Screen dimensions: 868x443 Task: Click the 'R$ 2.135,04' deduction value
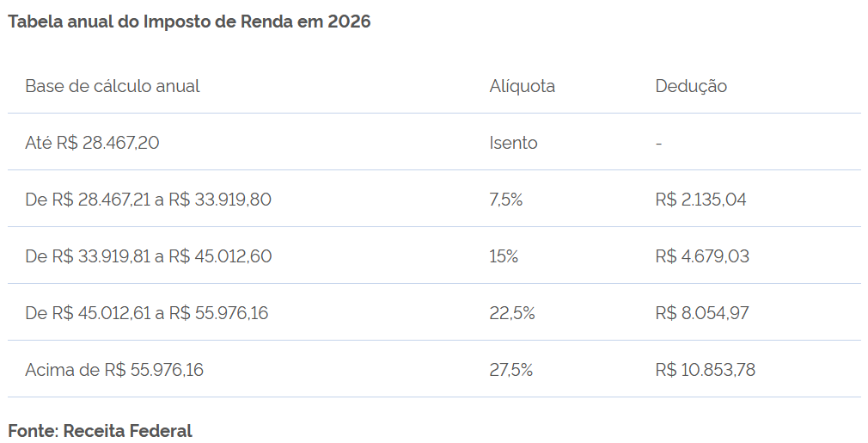point(700,200)
